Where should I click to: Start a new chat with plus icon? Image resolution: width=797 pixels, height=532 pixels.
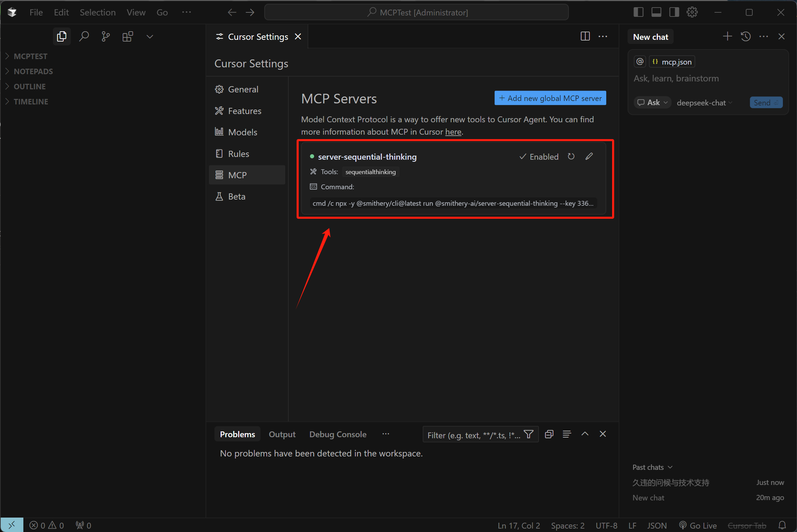point(727,36)
